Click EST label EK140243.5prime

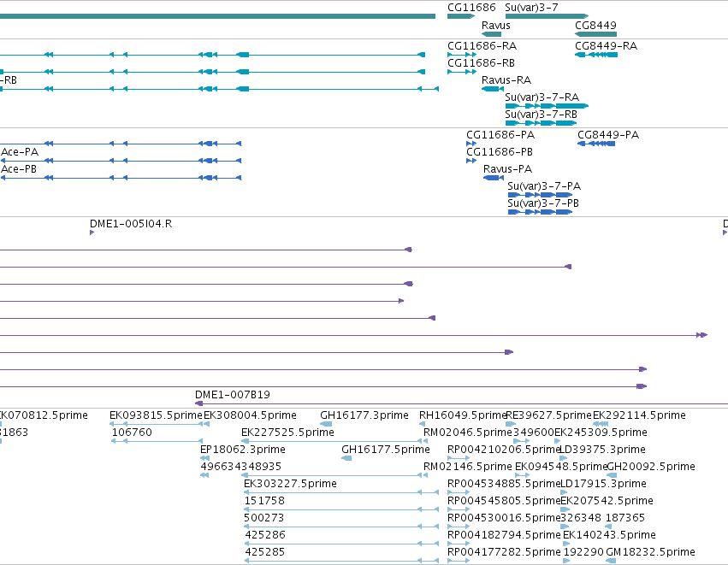tap(609, 535)
